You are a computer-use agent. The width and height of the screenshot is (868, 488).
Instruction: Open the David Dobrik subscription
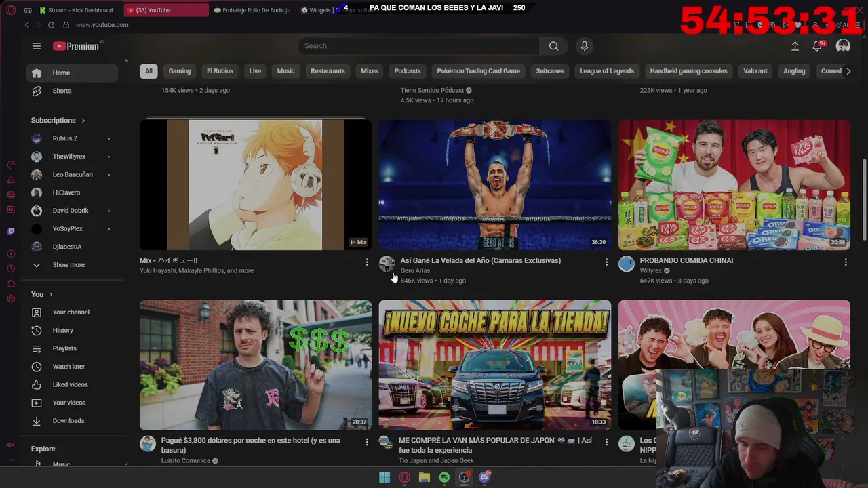pos(72,211)
